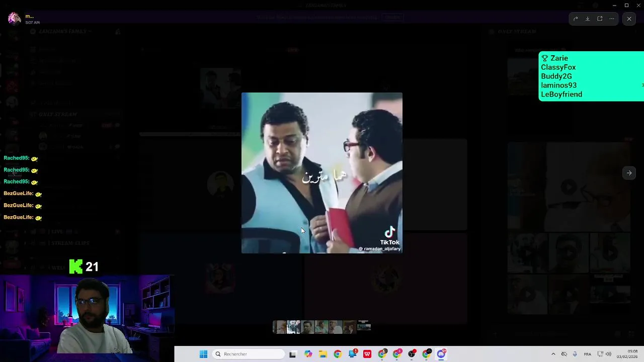Viewport: 644px width, 362px height.
Task: Click the crossed-out cloud tray icon
Action: pyautogui.click(x=564, y=354)
